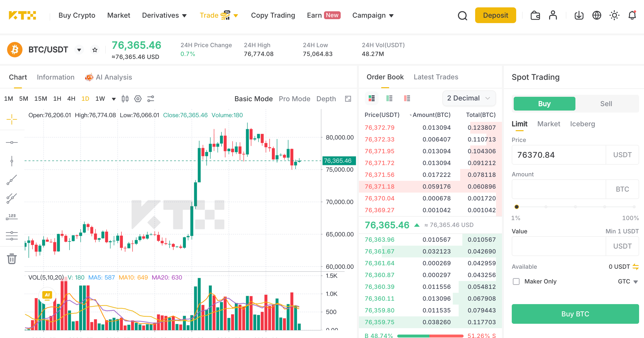Switch to Latest Trades tab
This screenshot has height=338, width=644.
[436, 77]
